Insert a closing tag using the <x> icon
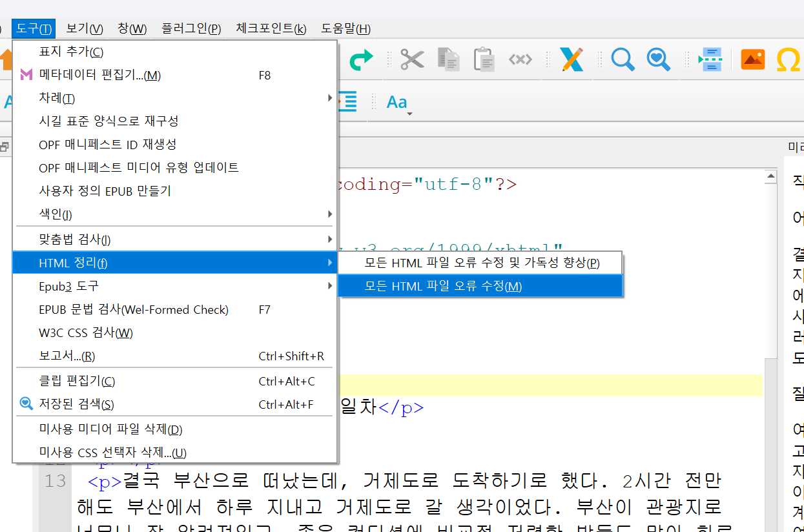Viewport: 804px width, 532px height. point(521,59)
